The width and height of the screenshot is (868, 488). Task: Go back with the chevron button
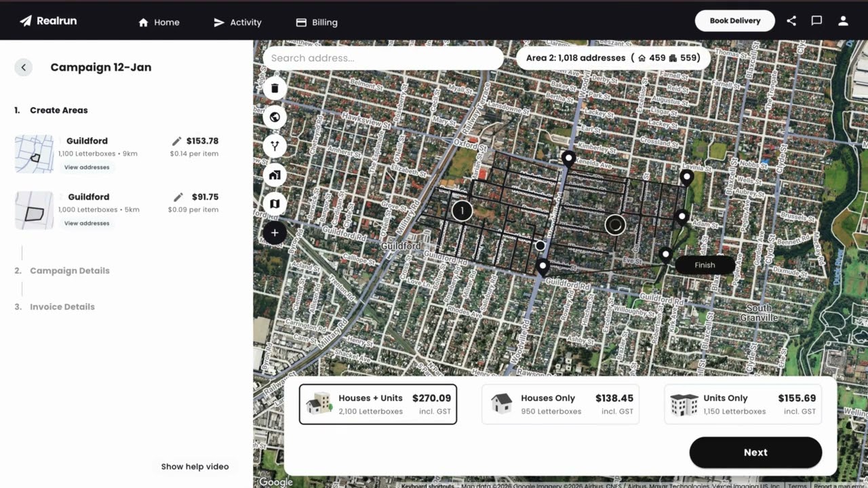click(x=24, y=67)
